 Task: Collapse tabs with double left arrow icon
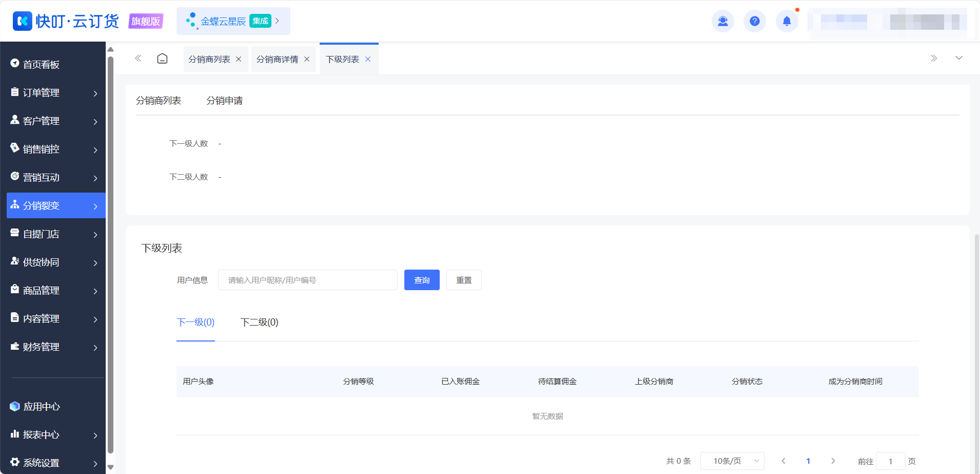click(138, 59)
